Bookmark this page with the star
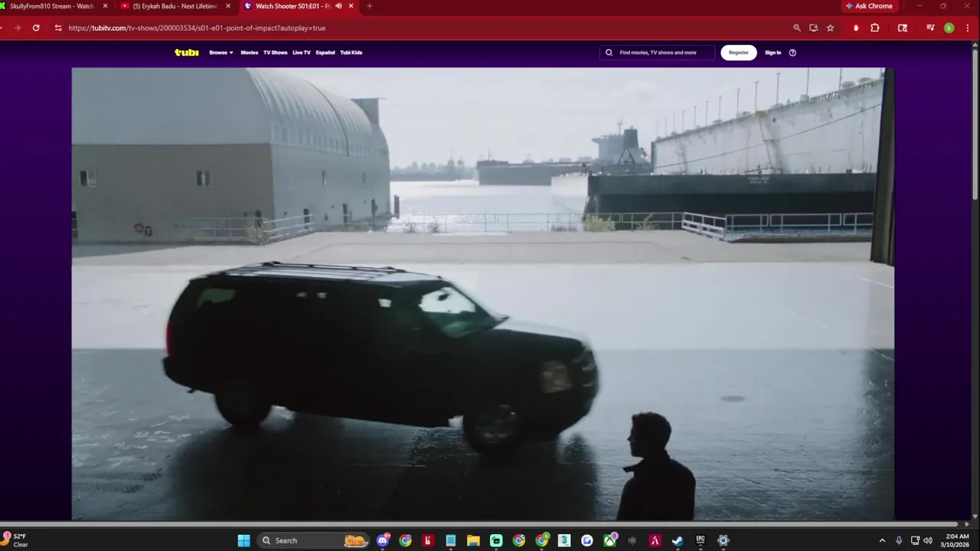Image resolution: width=980 pixels, height=551 pixels. [831, 28]
